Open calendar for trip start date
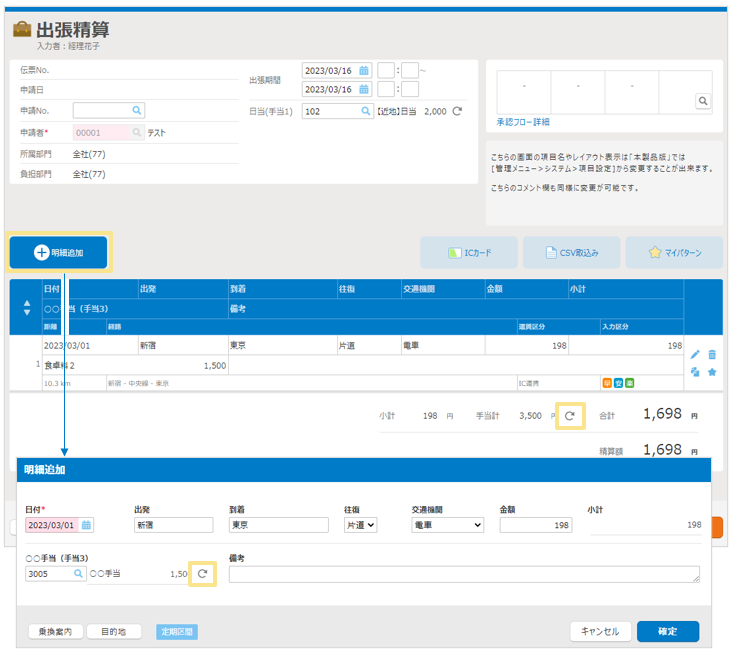 [364, 70]
